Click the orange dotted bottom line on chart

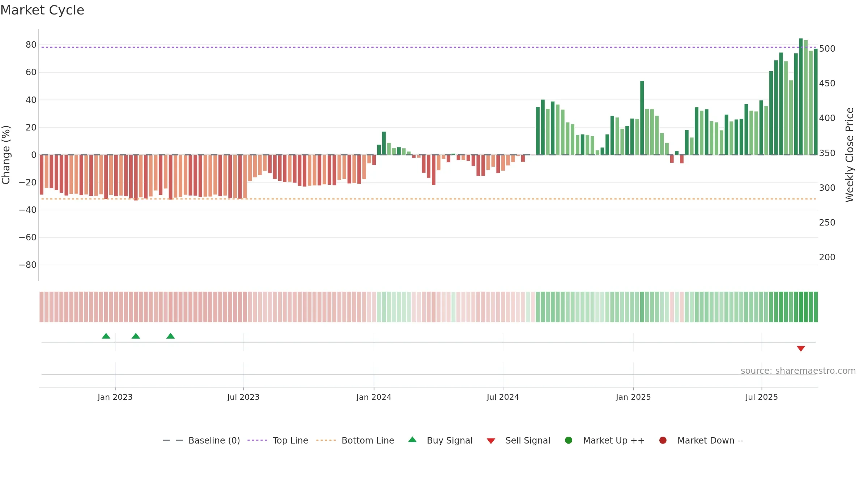[428, 199]
